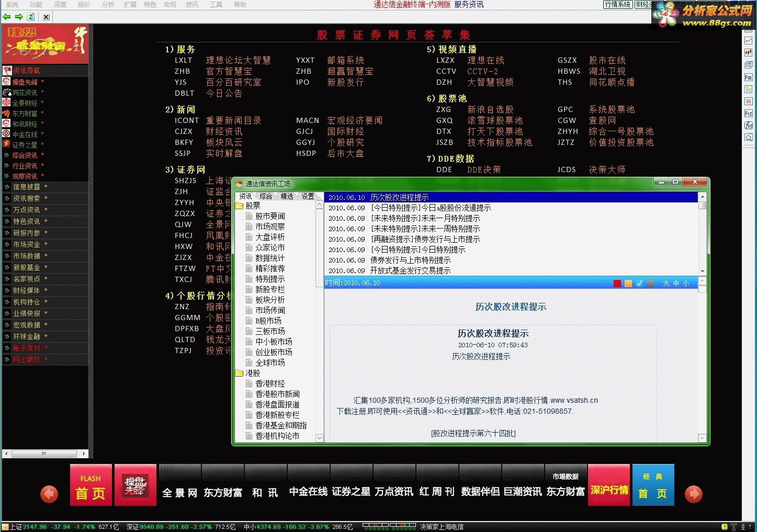Switch to 设置 tab in info window
Image resolution: width=757 pixels, height=532 pixels.
pos(308,196)
